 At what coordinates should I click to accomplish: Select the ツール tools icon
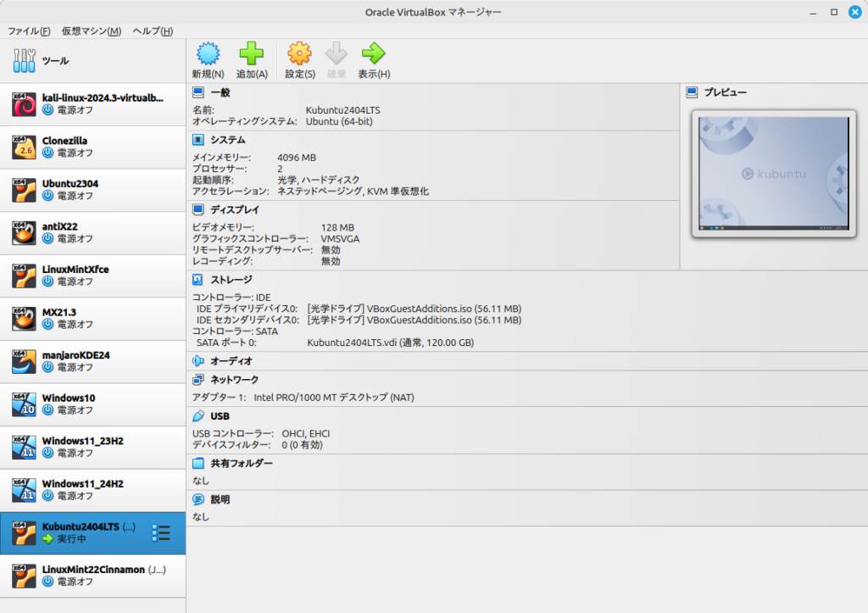click(x=24, y=61)
